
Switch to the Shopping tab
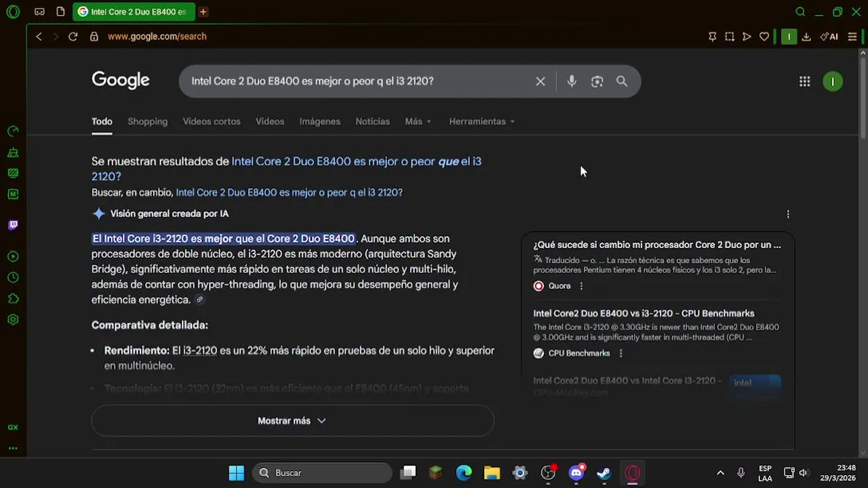(147, 121)
